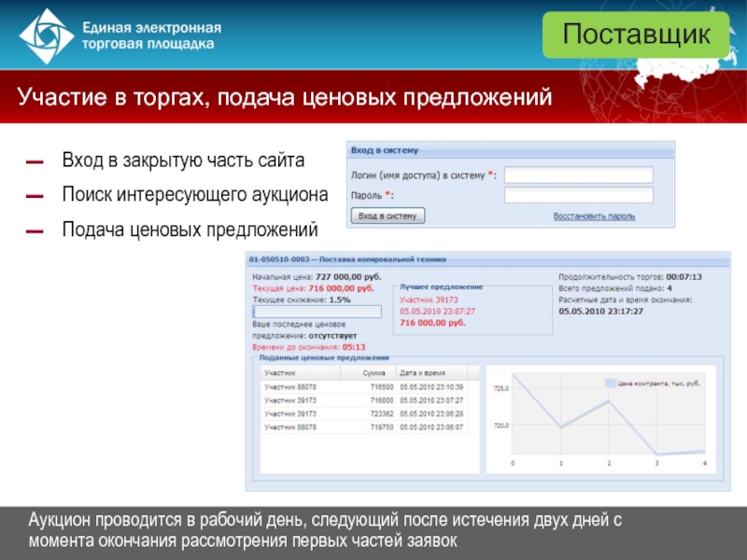The height and width of the screenshot is (560, 747).
Task: Click the Вход в систему login panel title
Action: pos(385,149)
